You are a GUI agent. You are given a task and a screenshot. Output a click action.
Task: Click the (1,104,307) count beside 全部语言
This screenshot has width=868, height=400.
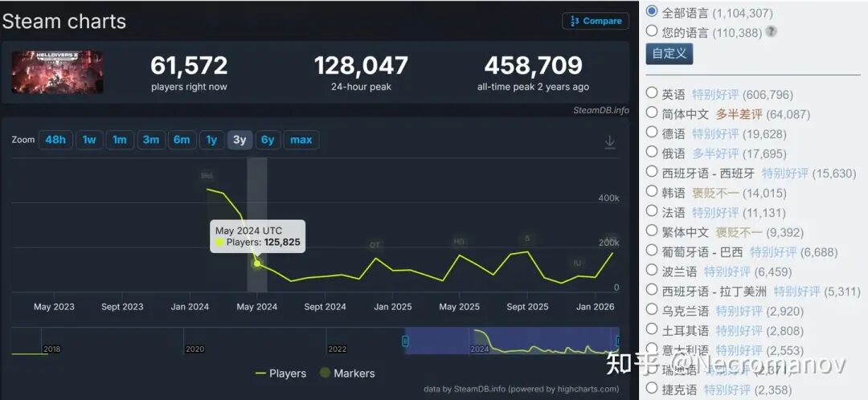(743, 12)
